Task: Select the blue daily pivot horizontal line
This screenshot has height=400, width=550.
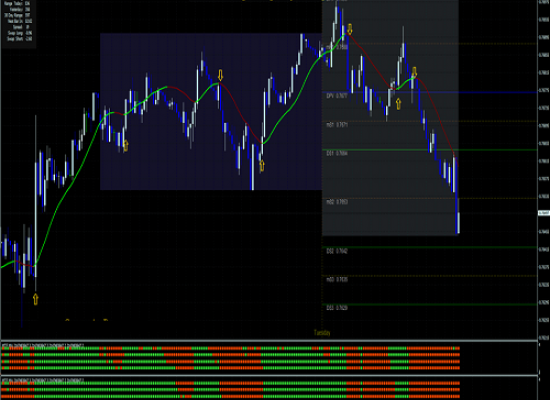Action: 430,92
